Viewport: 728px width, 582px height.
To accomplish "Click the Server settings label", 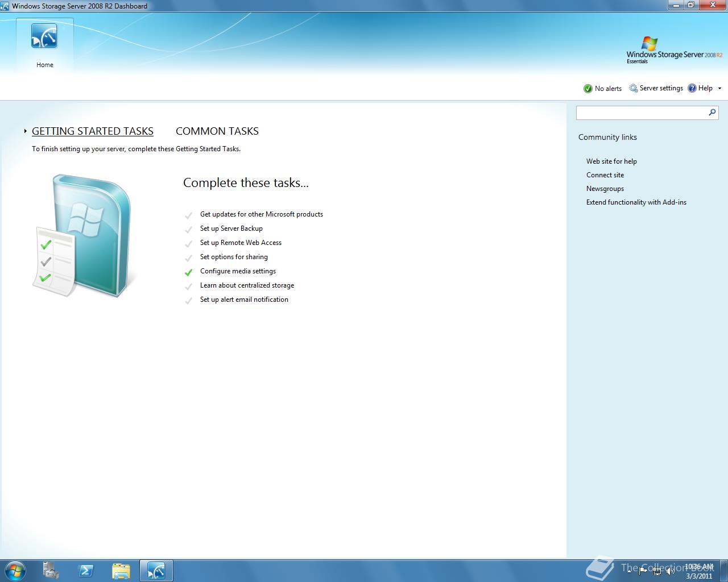I will tap(661, 88).
